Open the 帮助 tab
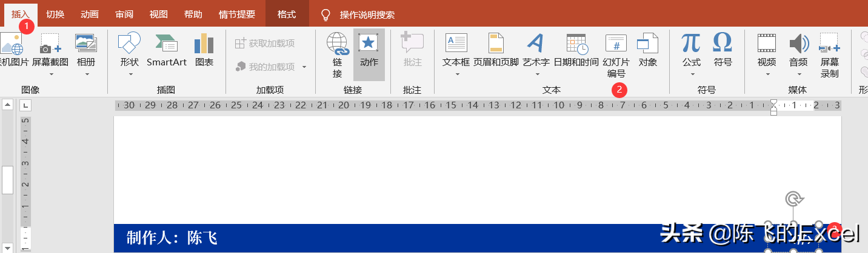 click(193, 15)
